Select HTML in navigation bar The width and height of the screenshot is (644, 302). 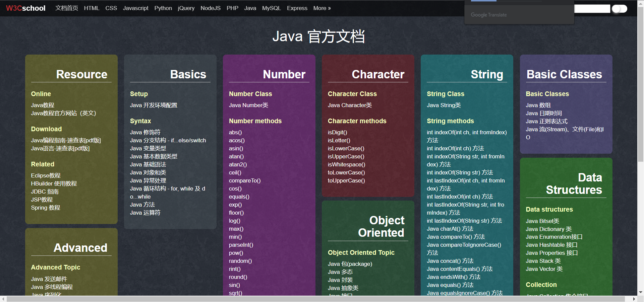92,8
